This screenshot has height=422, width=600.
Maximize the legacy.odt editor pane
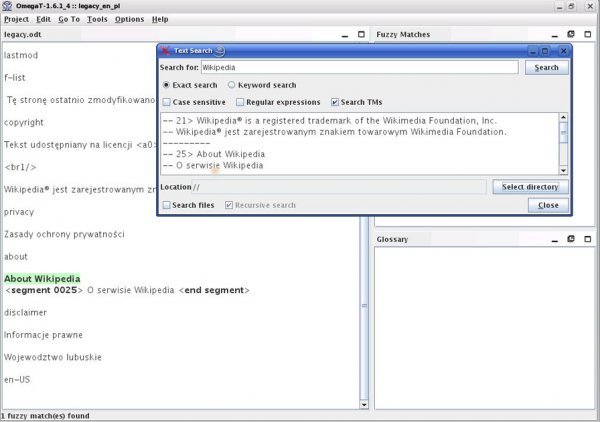point(360,34)
